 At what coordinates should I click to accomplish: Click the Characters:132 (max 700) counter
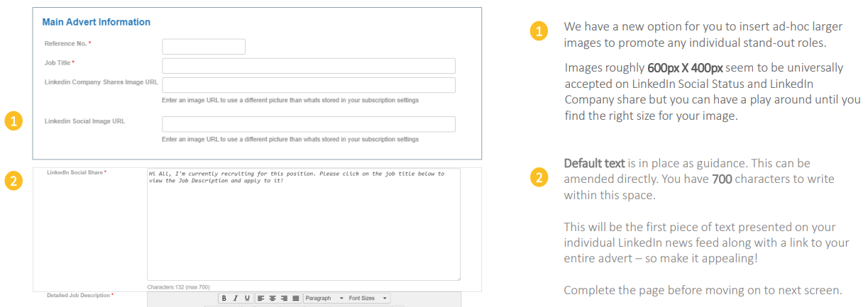coord(178,287)
